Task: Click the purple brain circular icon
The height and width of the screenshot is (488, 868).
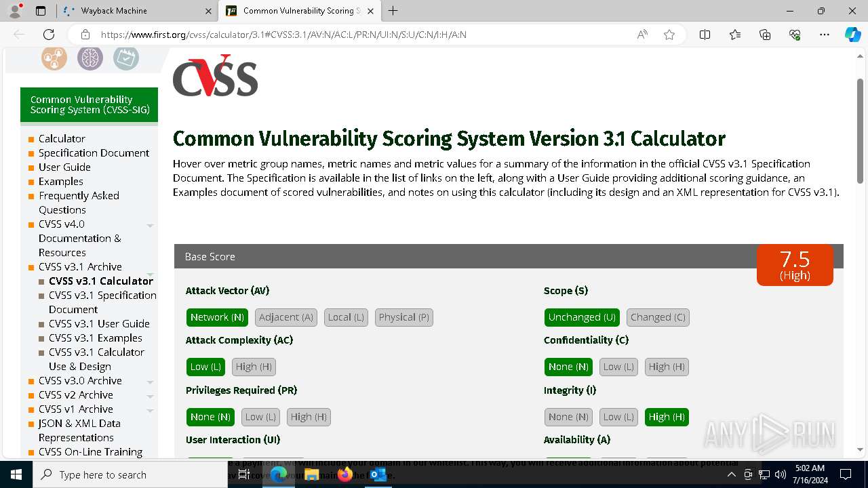Action: click(90, 58)
